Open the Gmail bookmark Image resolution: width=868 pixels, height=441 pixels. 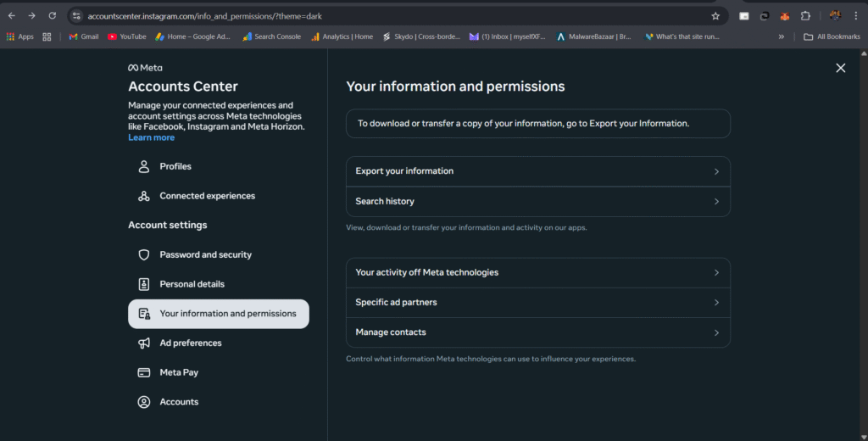tap(84, 36)
